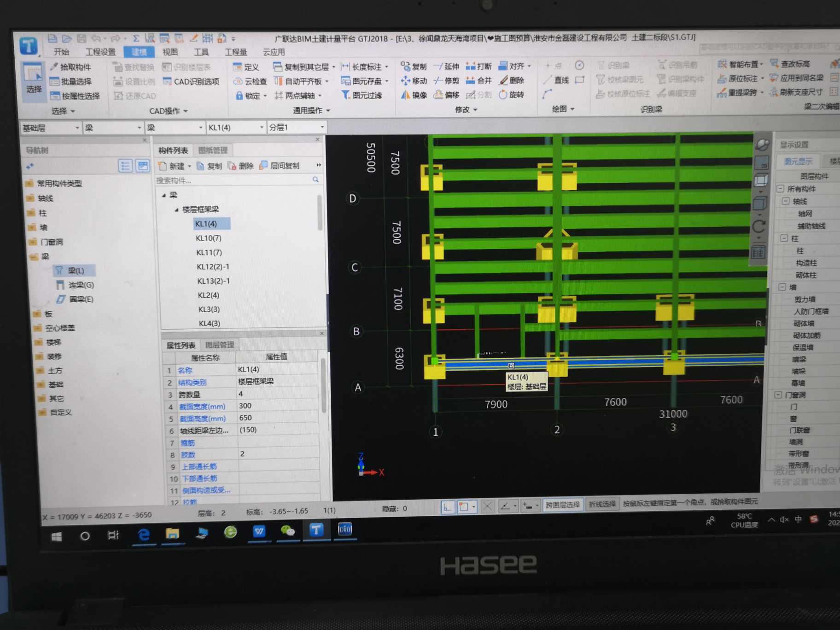Screen dimensions: 840x630
Task: Click 批量选择 batch select
Action: tap(70, 82)
